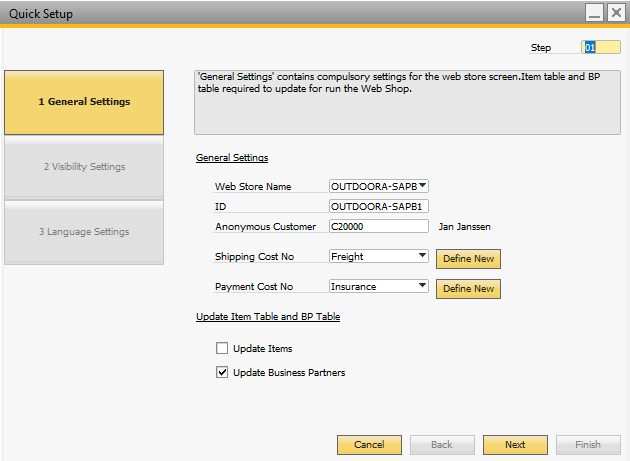
Task: Uncheck Update Business Partners checkbox
Action: (222, 372)
